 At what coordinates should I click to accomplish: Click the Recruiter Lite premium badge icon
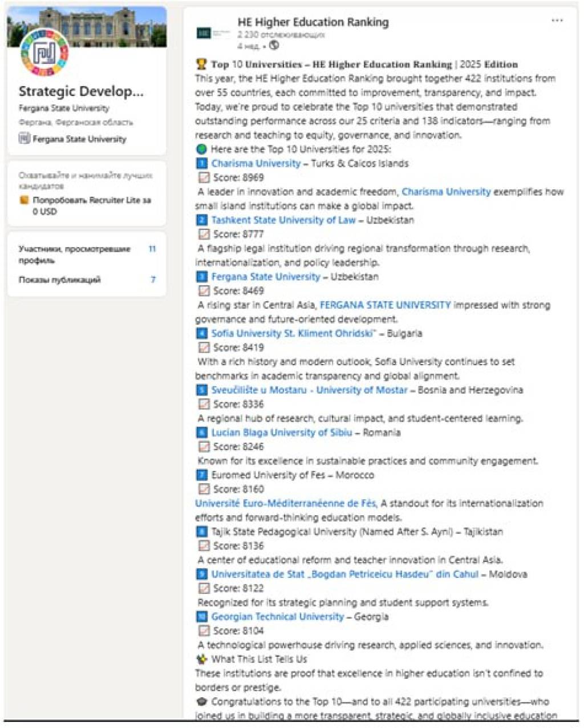coord(24,200)
